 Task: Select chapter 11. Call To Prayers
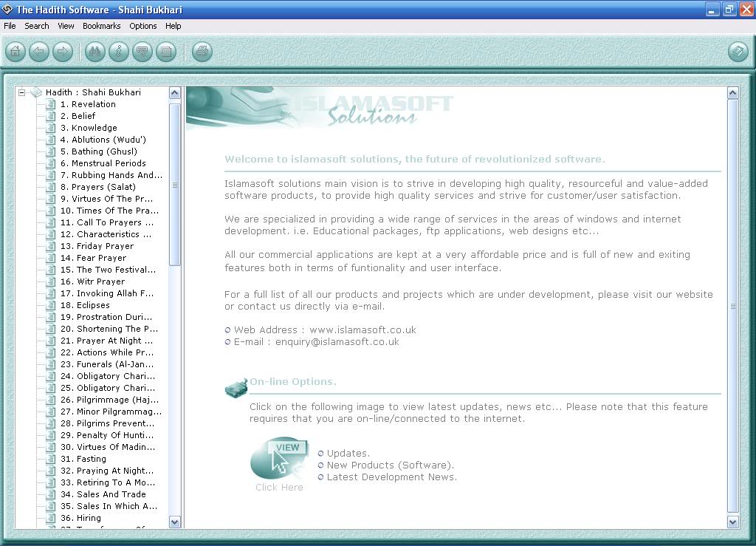107,222
